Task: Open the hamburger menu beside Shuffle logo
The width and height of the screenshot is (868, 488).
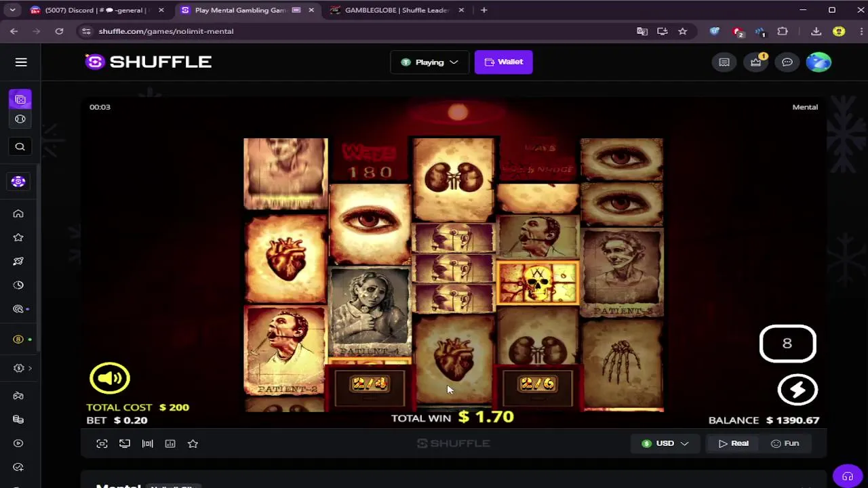Action: (x=21, y=62)
